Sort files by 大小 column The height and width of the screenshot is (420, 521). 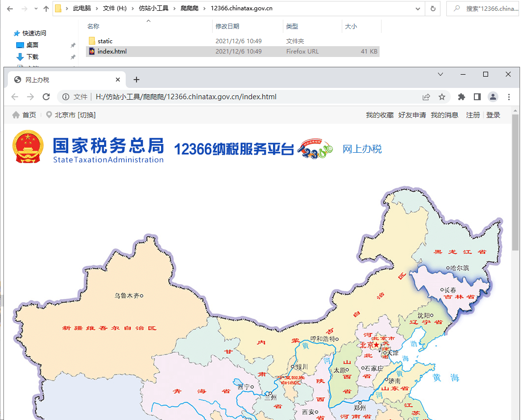[351, 26]
